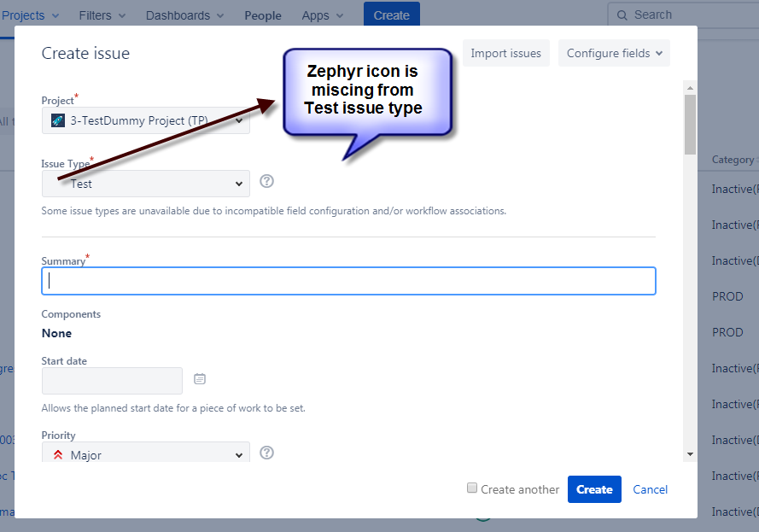Click the "Category" column header behind the dialog
This screenshot has height=532, width=759.
pyautogui.click(x=733, y=160)
